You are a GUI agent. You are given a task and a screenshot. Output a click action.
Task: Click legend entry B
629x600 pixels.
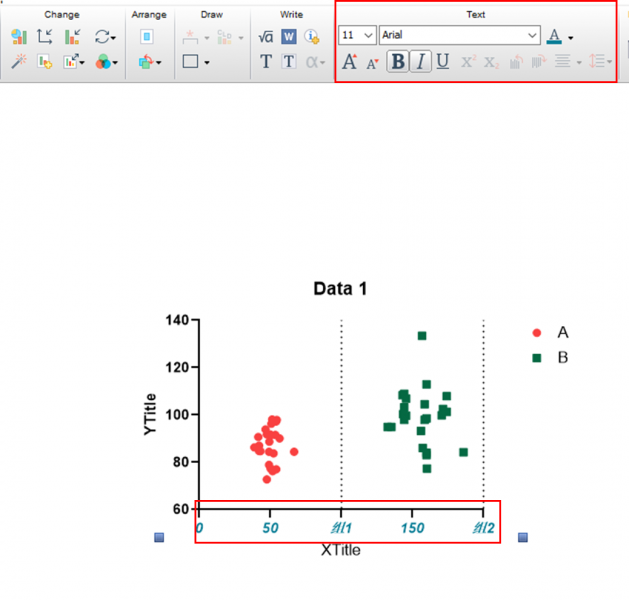pyautogui.click(x=563, y=358)
